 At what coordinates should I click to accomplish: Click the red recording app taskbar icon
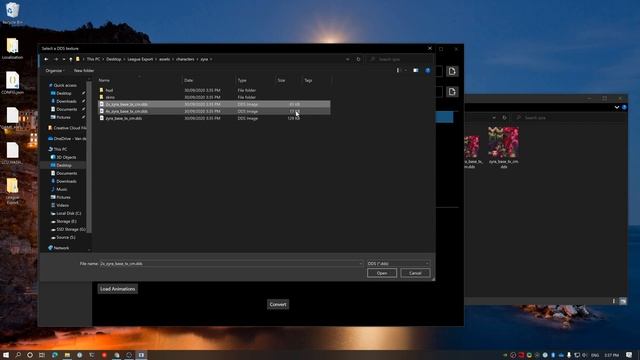[104, 355]
